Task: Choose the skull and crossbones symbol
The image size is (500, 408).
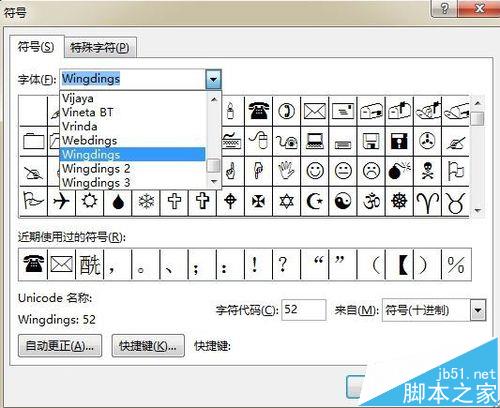Action: (427, 171)
